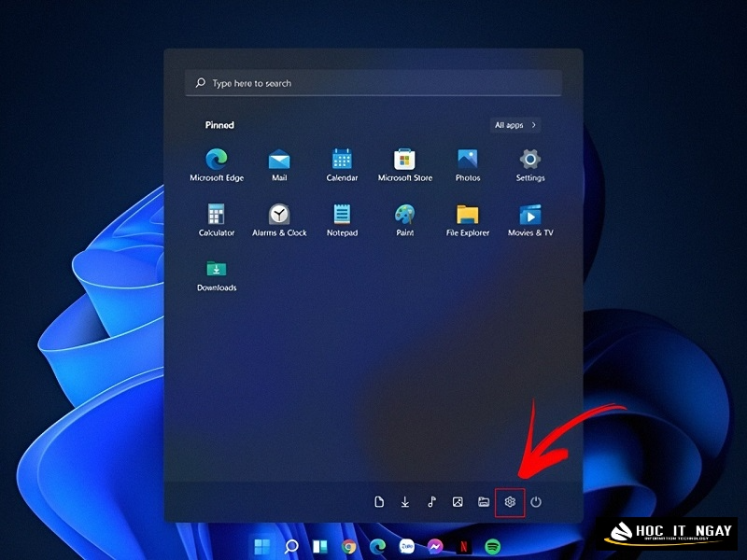Open Music folder icon in Start footer

coord(431,502)
